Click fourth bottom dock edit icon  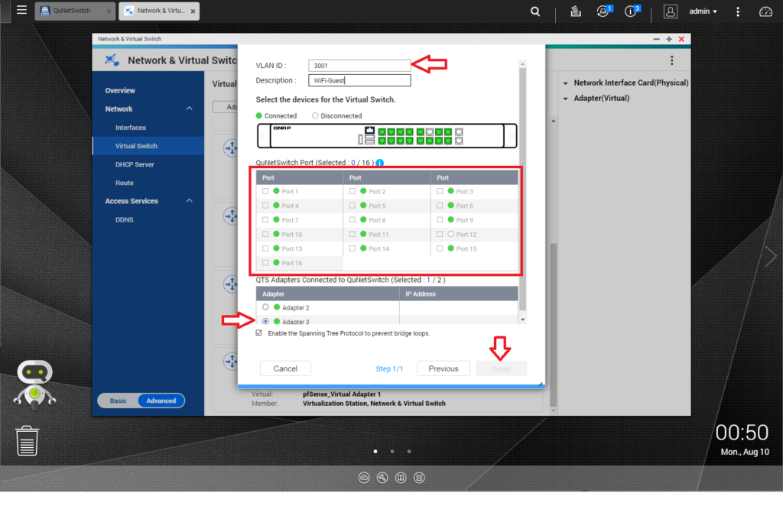click(420, 478)
